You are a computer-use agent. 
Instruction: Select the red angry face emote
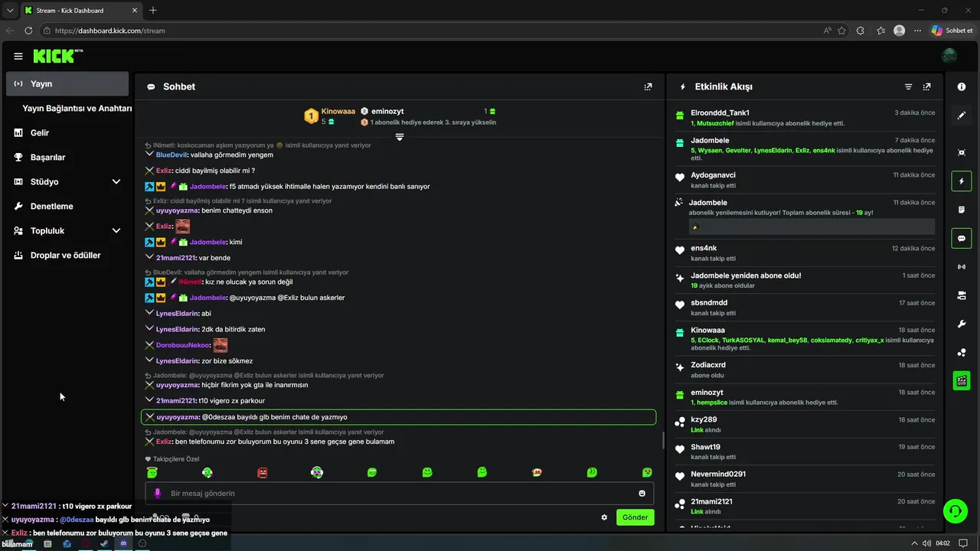(x=263, y=473)
